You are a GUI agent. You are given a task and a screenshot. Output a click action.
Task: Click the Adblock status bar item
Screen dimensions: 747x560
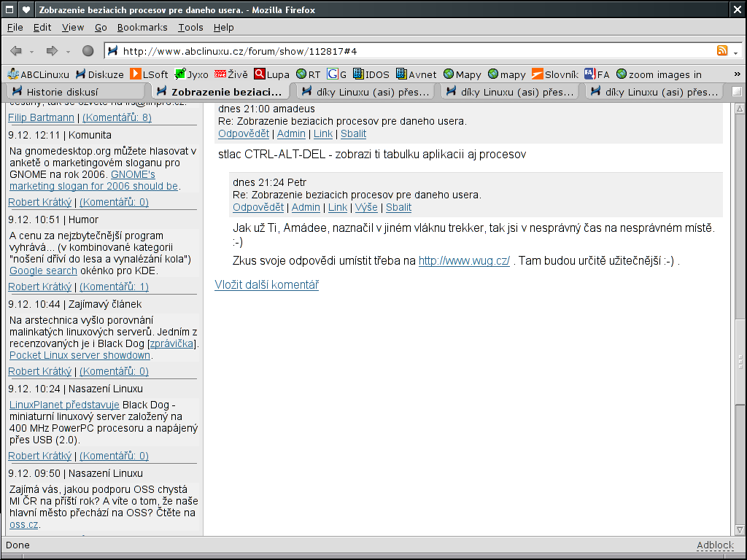point(714,545)
